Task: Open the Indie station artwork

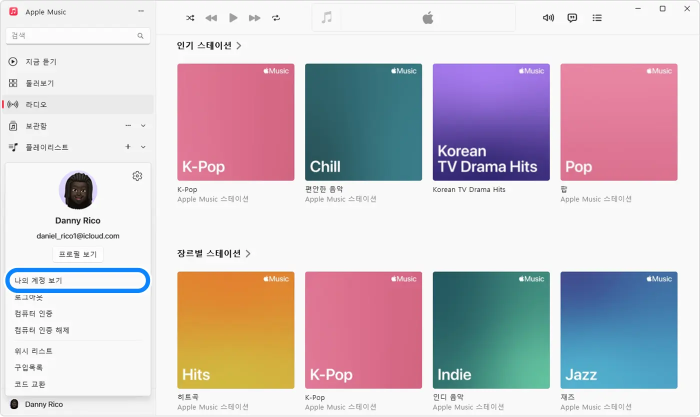Action: point(491,330)
